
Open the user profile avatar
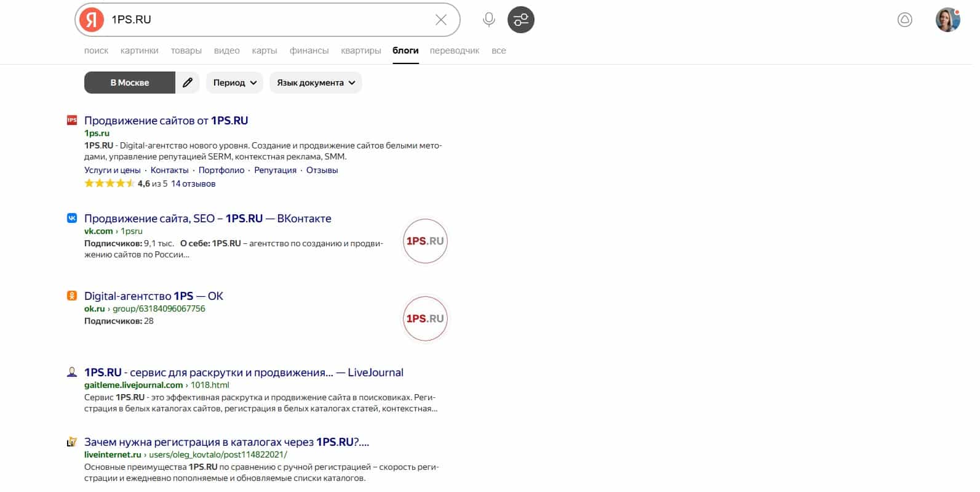[x=947, y=20]
